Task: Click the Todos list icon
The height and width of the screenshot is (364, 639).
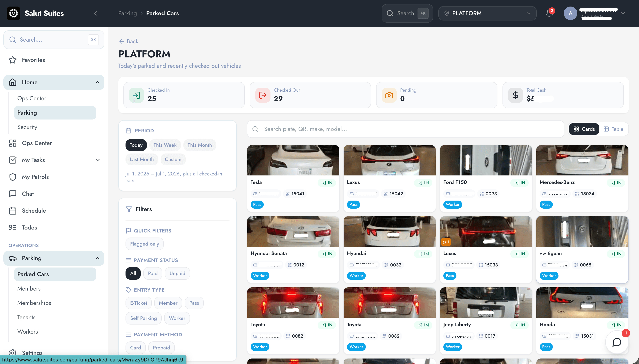Action: point(13,228)
